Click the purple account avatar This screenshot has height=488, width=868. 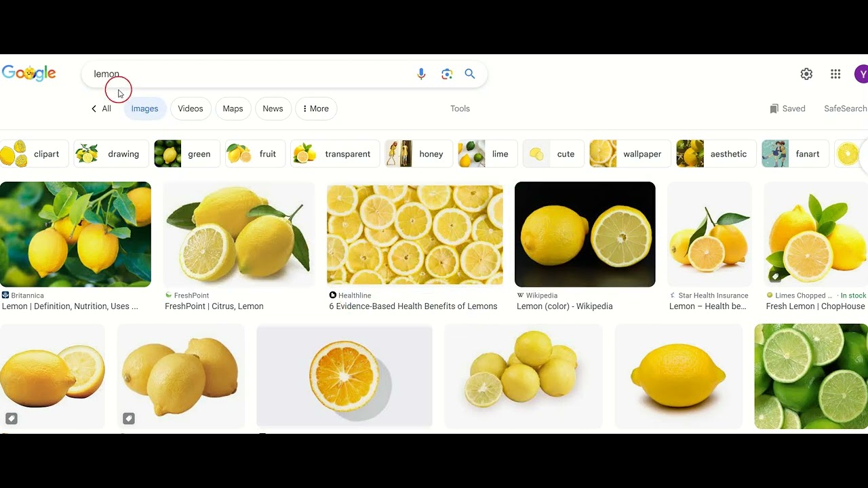coord(861,74)
